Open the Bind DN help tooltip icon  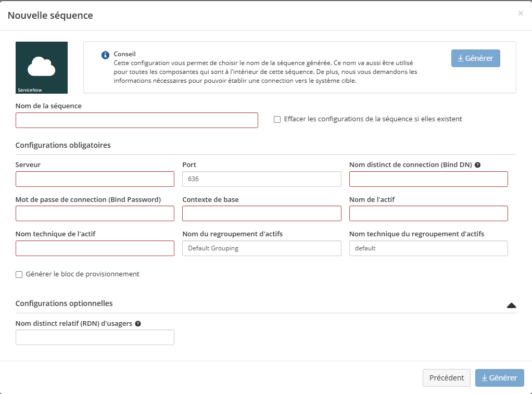coord(477,164)
